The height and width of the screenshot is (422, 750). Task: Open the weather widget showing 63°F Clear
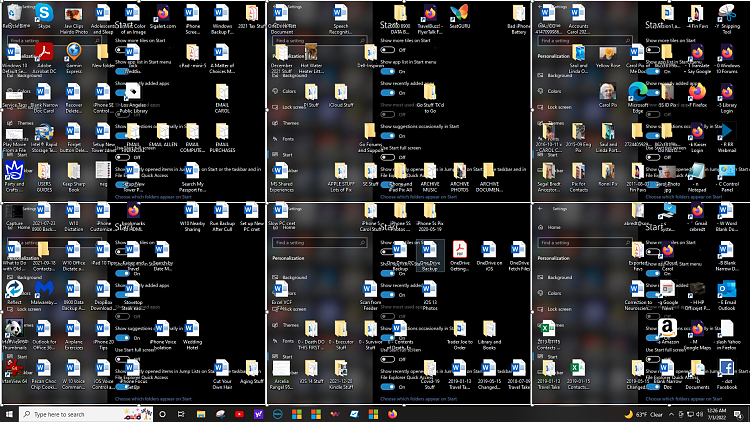tap(644, 414)
